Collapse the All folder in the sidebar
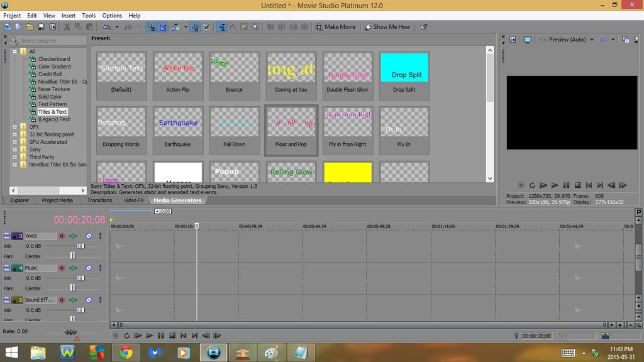Viewport: 644px width, 362px height. tap(15, 51)
